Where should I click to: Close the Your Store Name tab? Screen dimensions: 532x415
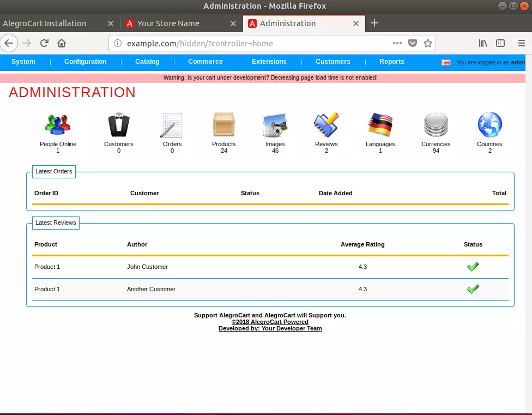click(233, 23)
